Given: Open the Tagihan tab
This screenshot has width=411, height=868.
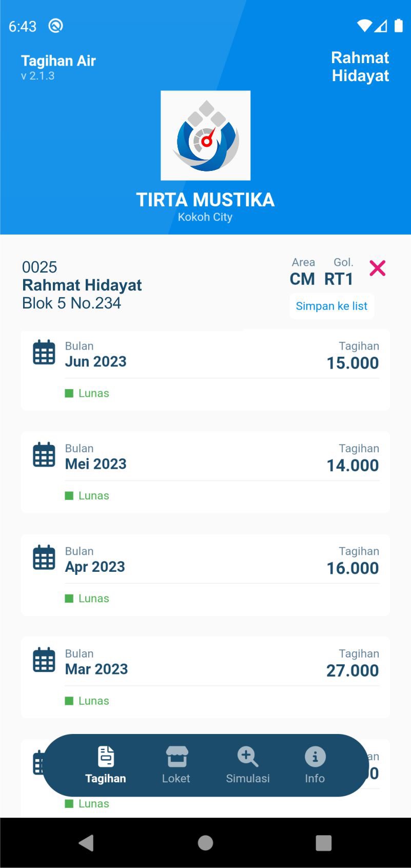Looking at the screenshot, I should (x=105, y=765).
